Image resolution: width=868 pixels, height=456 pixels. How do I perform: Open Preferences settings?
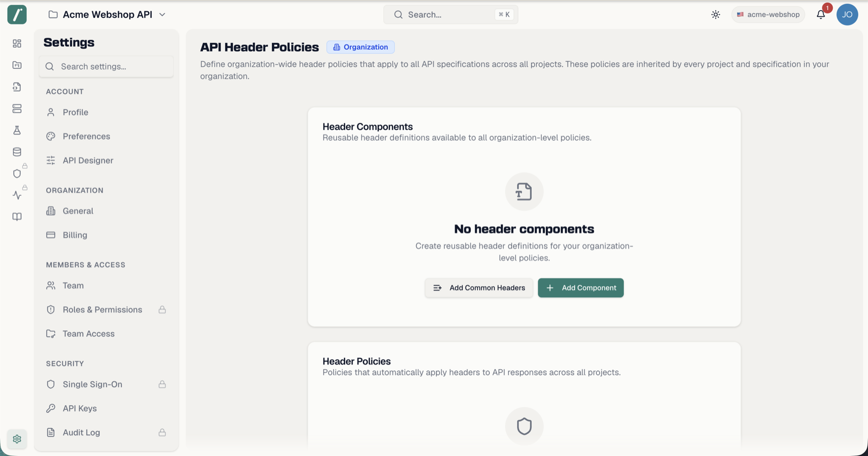106,136
